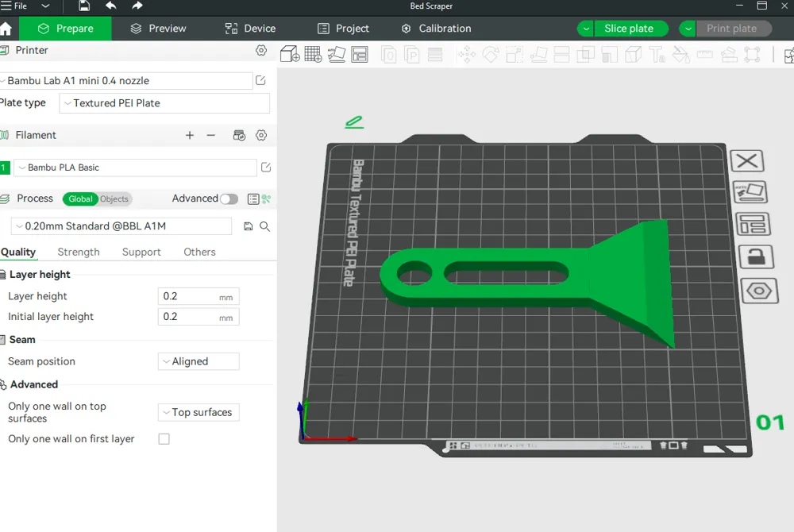Arrange objects on plate 01
The image size is (794, 532).
(x=753, y=224)
